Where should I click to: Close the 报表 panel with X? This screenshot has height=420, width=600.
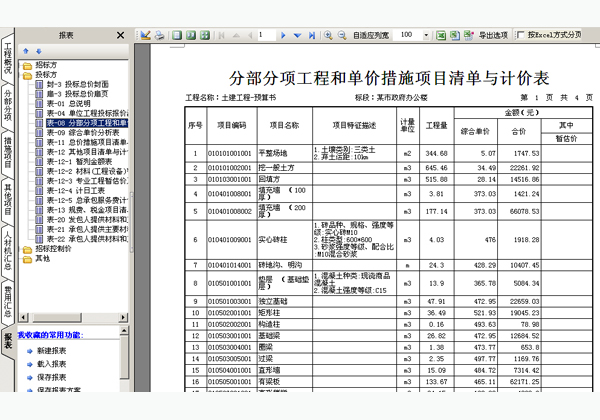click(121, 35)
